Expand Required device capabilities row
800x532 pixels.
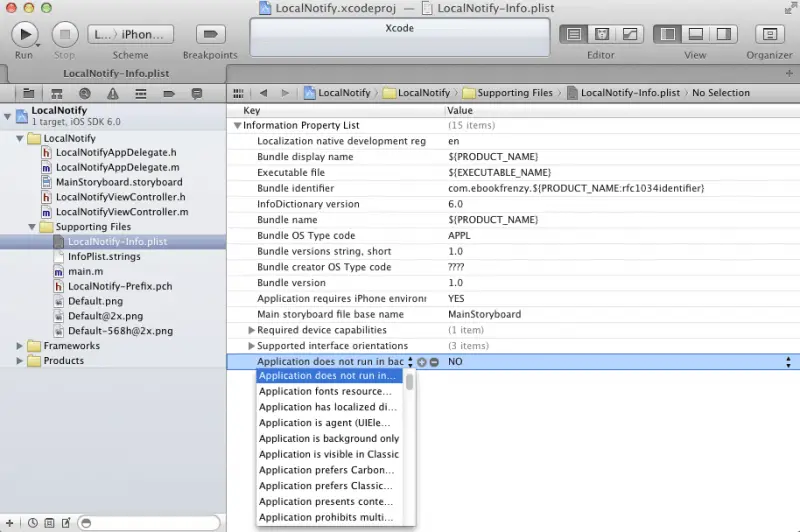pyautogui.click(x=251, y=330)
